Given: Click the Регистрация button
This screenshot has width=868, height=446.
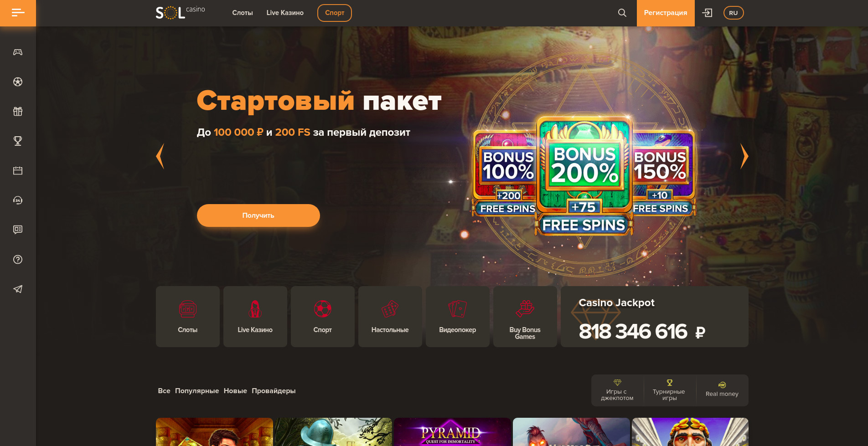Looking at the screenshot, I should (666, 13).
